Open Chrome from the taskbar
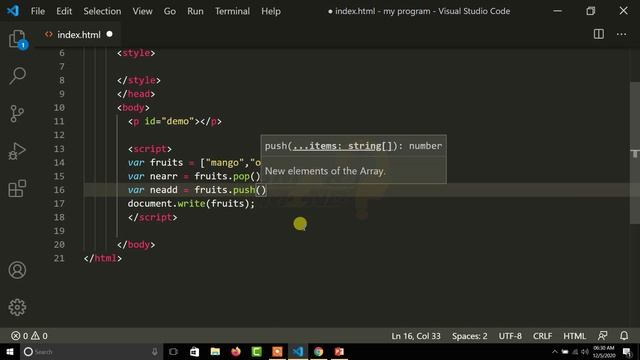Screen dimensions: 640x360 [x=318, y=351]
